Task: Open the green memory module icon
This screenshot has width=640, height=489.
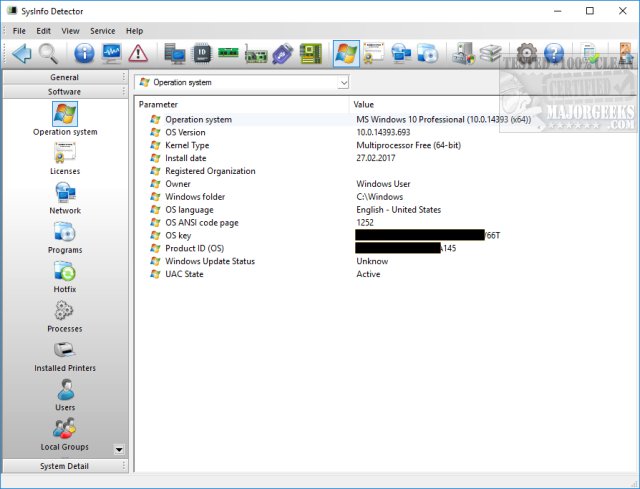Action: pos(228,52)
